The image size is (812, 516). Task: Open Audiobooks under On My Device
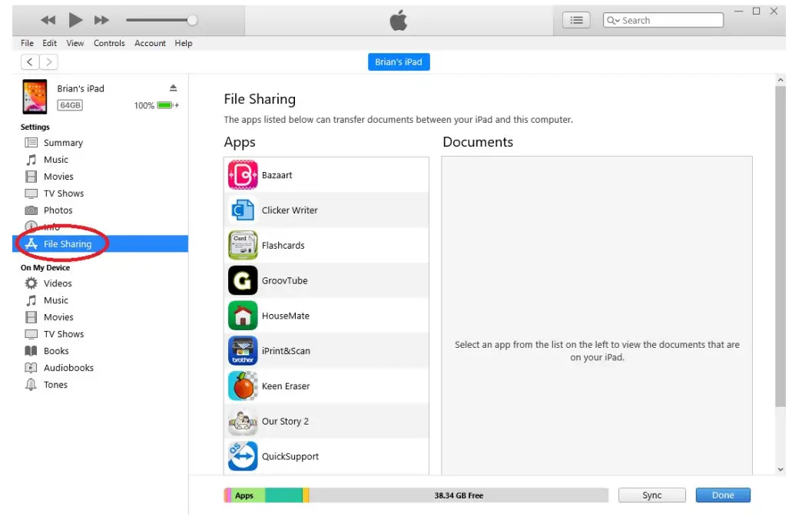(x=69, y=368)
